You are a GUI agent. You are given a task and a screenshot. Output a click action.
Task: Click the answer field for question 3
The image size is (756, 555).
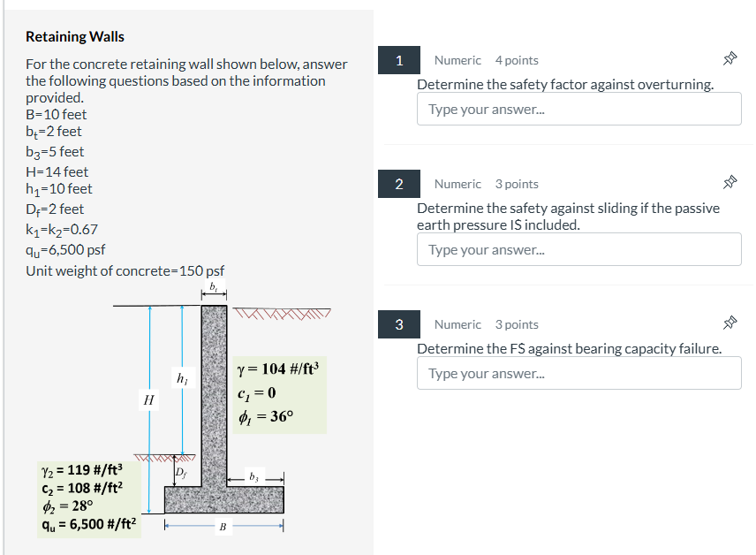(x=578, y=373)
